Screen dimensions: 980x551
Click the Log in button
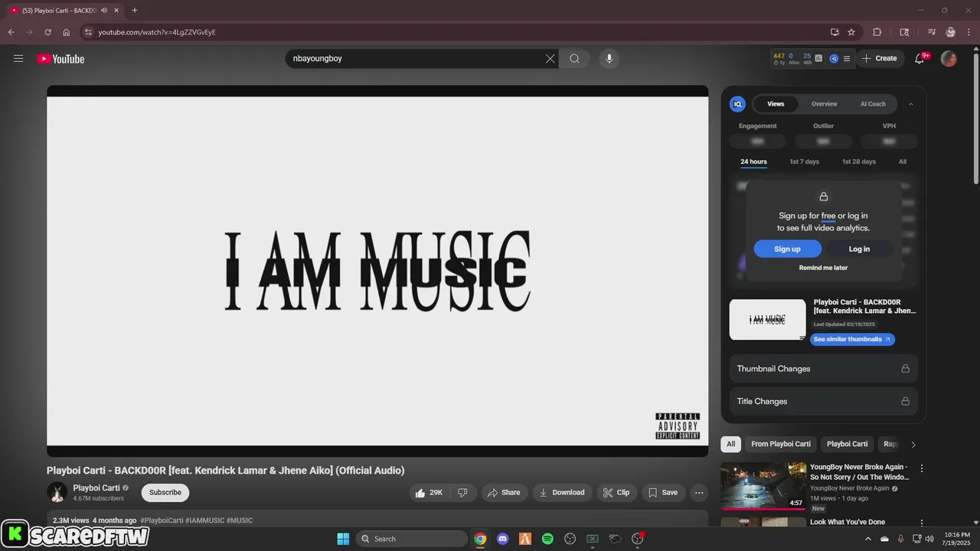click(859, 249)
